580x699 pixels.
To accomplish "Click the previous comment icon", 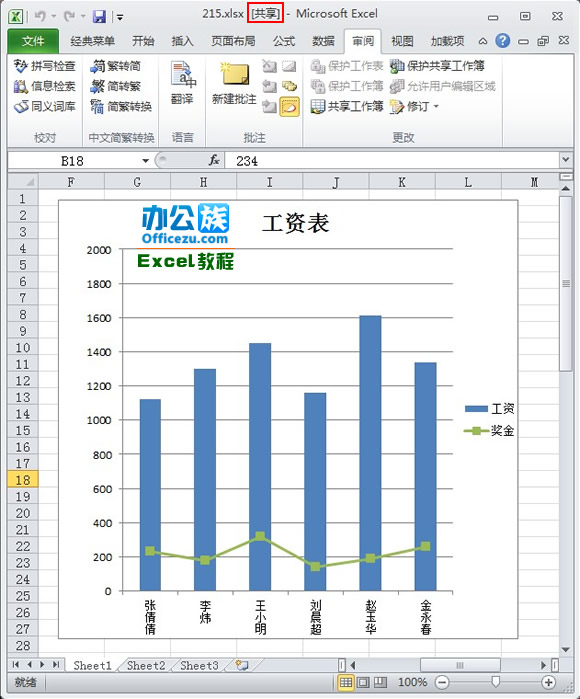I will tap(269, 86).
